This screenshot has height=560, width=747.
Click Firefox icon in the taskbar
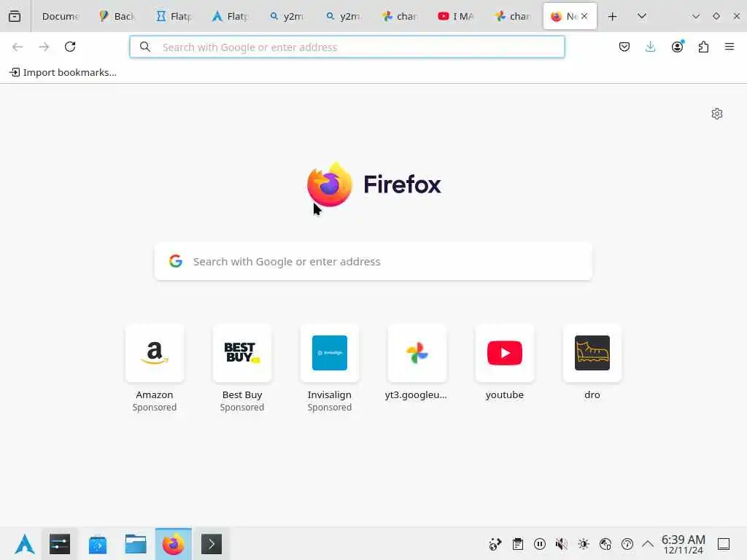pyautogui.click(x=174, y=544)
